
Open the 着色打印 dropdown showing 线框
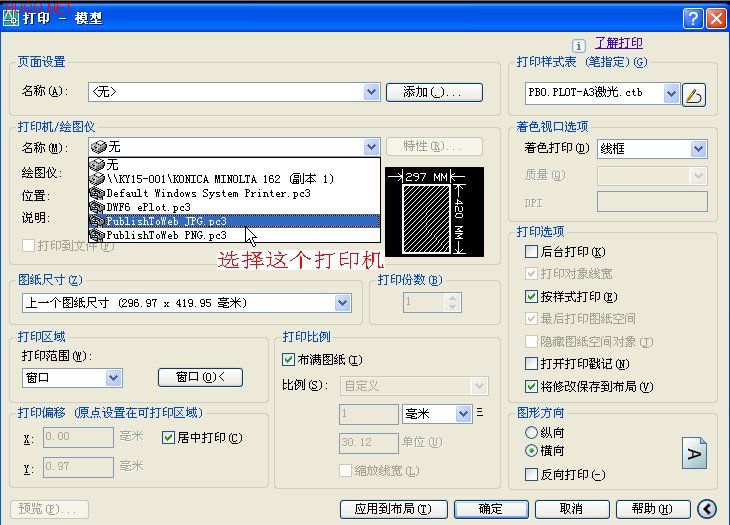[x=698, y=149]
